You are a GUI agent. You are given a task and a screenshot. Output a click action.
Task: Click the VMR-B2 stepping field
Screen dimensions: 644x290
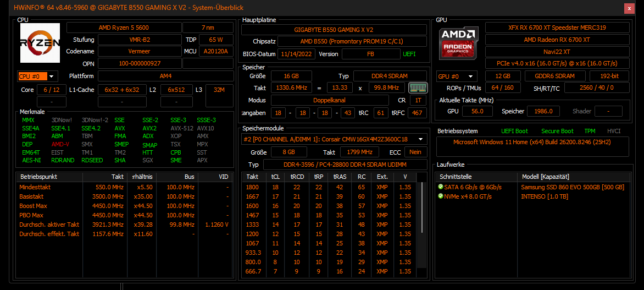point(140,40)
